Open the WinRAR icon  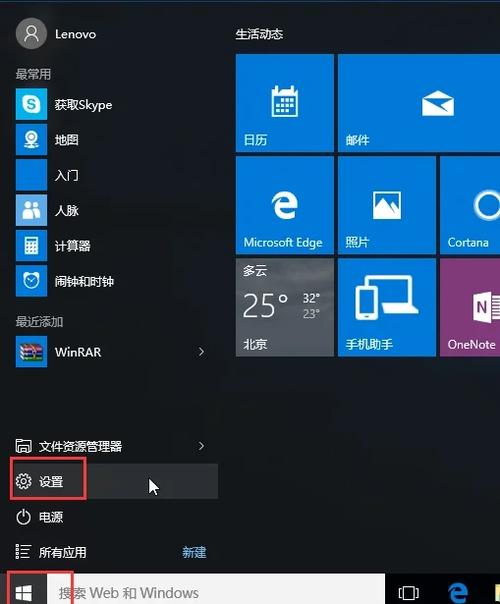click(x=31, y=352)
